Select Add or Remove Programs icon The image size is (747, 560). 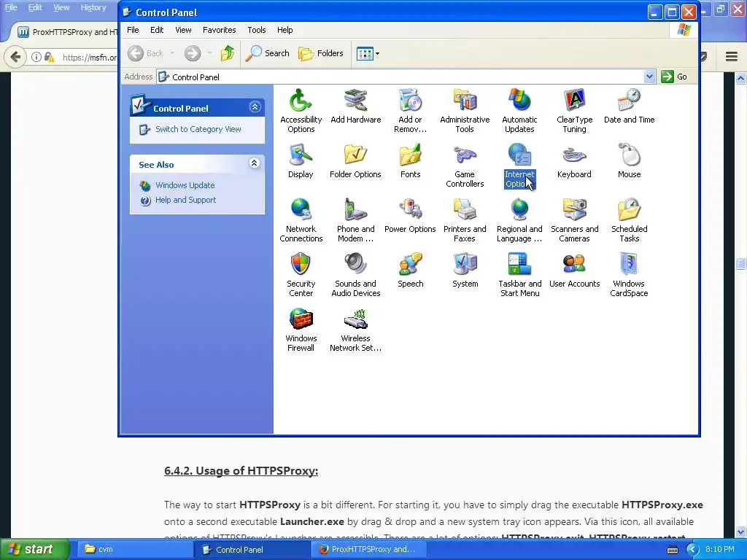coord(410,111)
